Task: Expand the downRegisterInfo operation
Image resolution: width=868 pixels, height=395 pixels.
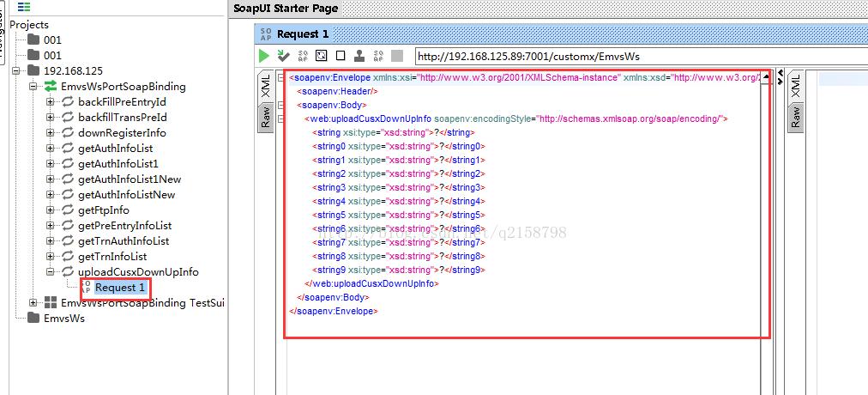Action: (50, 132)
